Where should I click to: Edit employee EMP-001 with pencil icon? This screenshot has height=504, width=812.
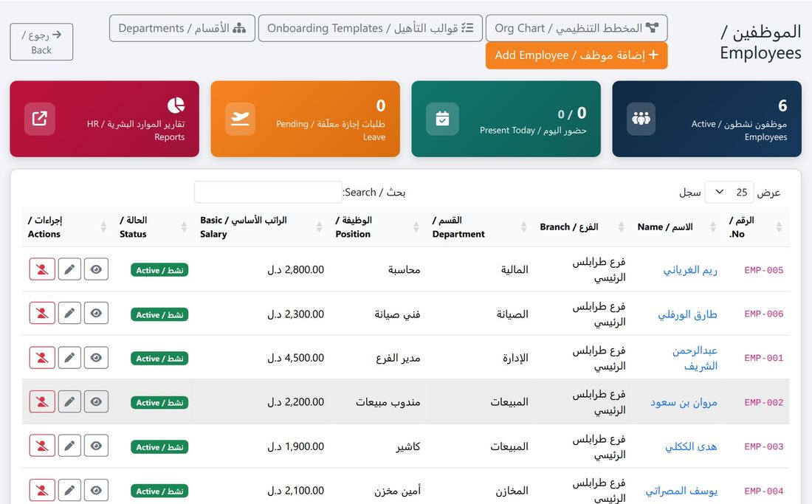point(69,358)
